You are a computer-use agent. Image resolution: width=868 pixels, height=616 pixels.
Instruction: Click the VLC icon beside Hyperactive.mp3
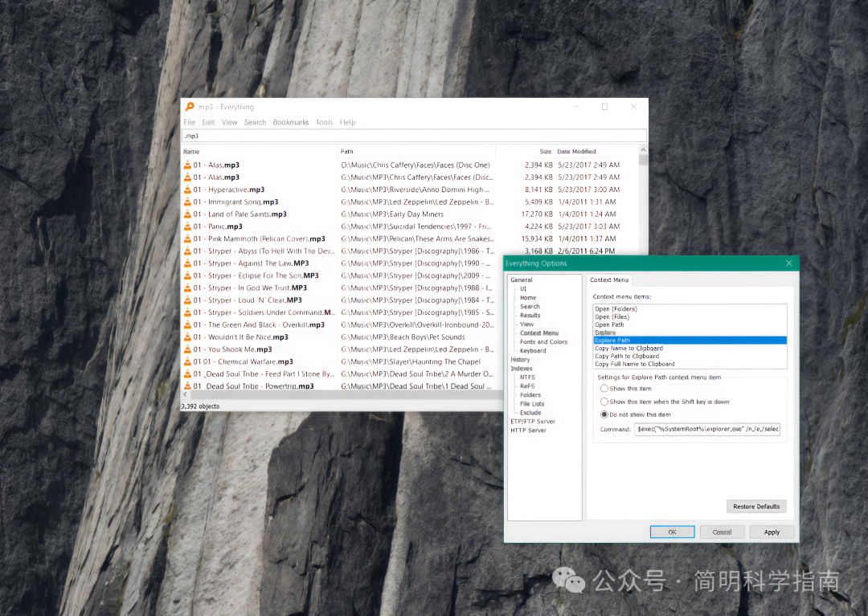pos(187,190)
